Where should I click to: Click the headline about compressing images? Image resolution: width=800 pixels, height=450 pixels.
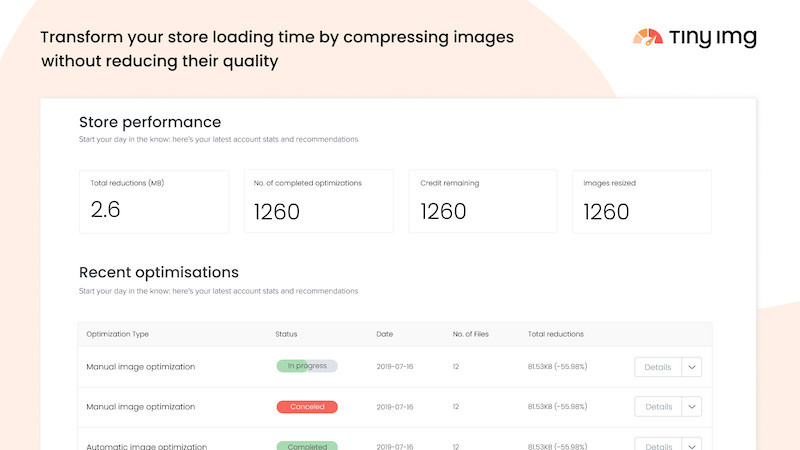277,49
